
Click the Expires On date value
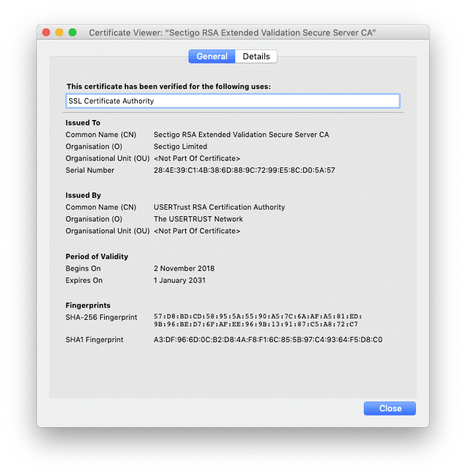[179, 280]
